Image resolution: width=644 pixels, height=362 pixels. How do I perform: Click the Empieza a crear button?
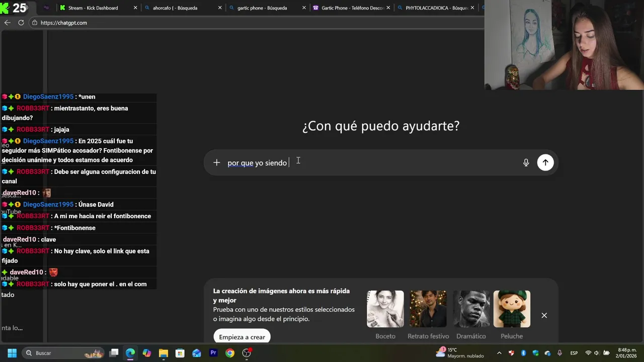[242, 337]
